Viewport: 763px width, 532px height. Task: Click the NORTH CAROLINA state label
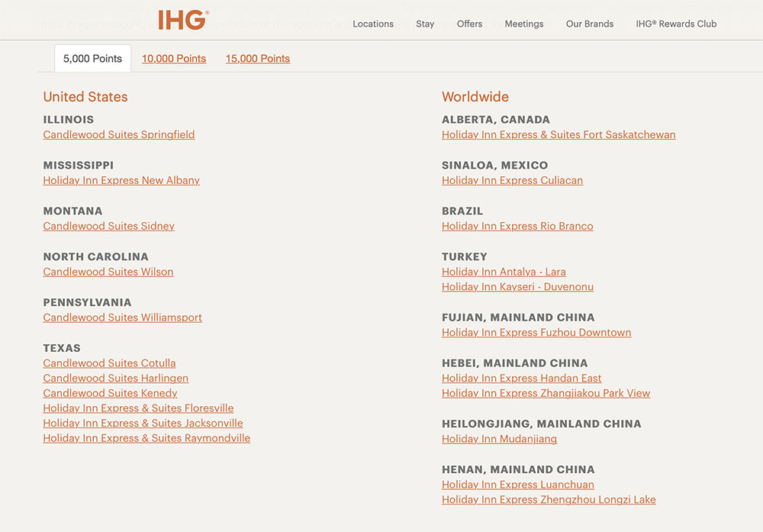pos(96,257)
